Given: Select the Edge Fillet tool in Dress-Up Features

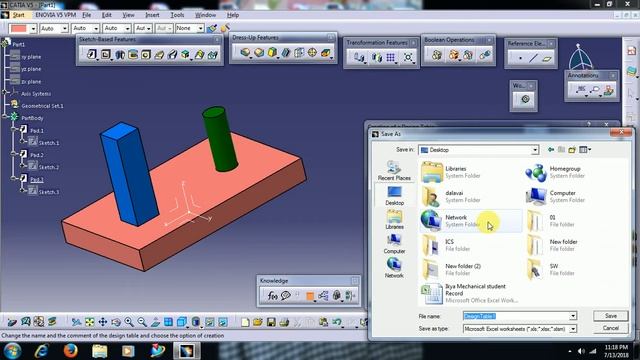Looking at the screenshot, I should point(245,52).
